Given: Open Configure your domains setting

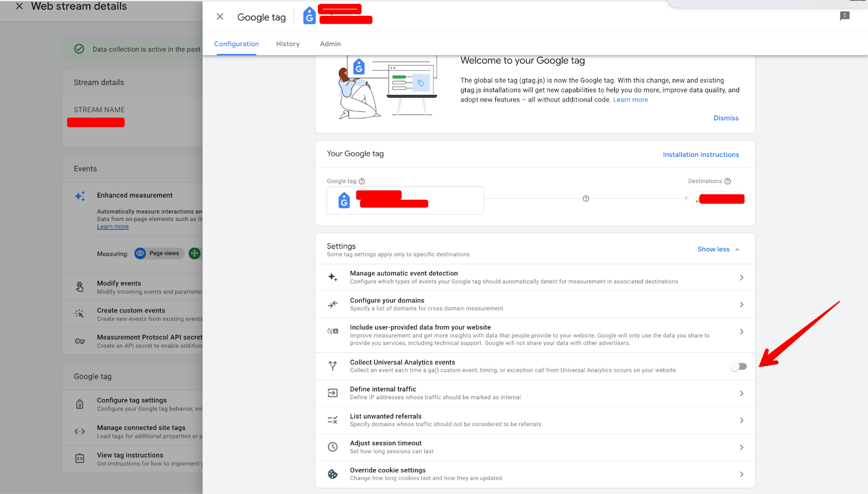Looking at the screenshot, I should [535, 305].
